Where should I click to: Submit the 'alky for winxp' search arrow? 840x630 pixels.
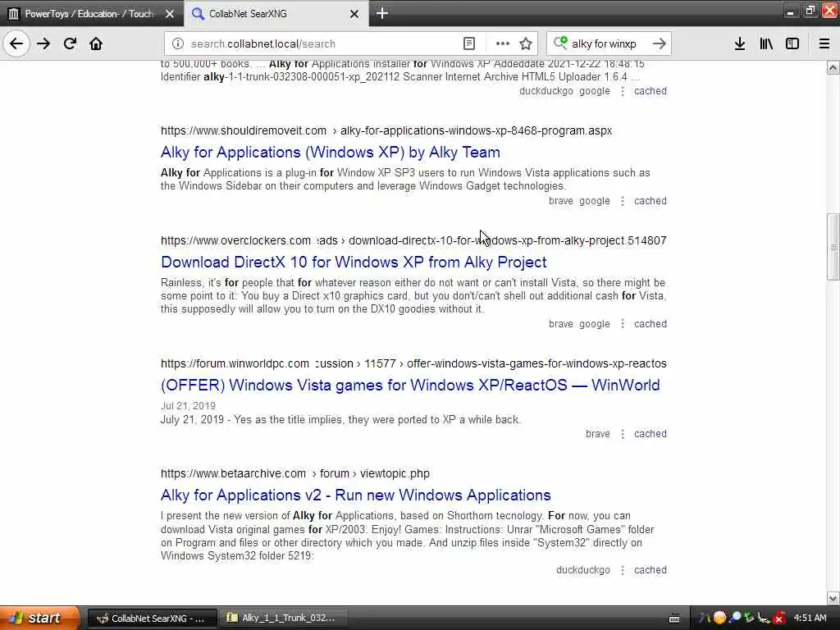tap(660, 44)
